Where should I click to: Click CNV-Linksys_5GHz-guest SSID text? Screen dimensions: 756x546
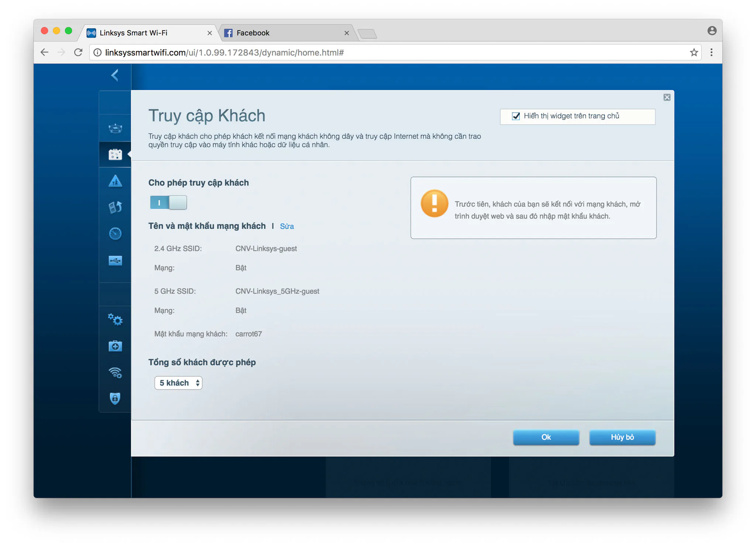(277, 291)
